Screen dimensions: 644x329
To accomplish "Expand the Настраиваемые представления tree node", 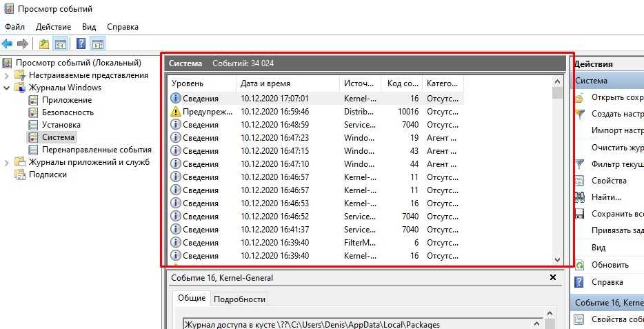I will pyautogui.click(x=7, y=75).
